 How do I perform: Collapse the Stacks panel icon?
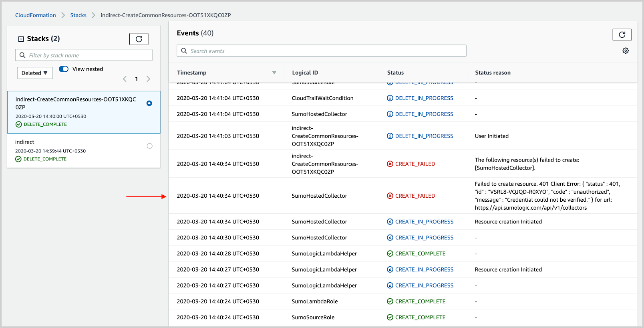(x=21, y=39)
